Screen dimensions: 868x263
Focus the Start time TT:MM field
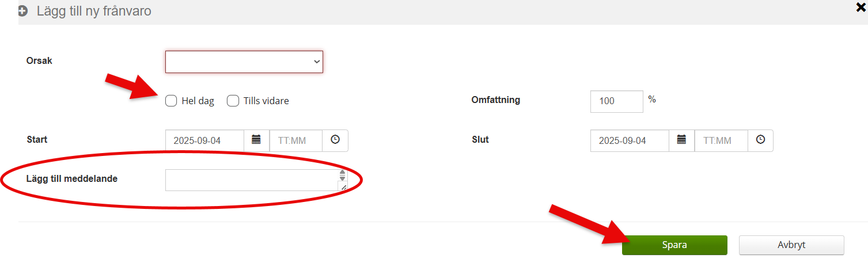click(x=296, y=140)
